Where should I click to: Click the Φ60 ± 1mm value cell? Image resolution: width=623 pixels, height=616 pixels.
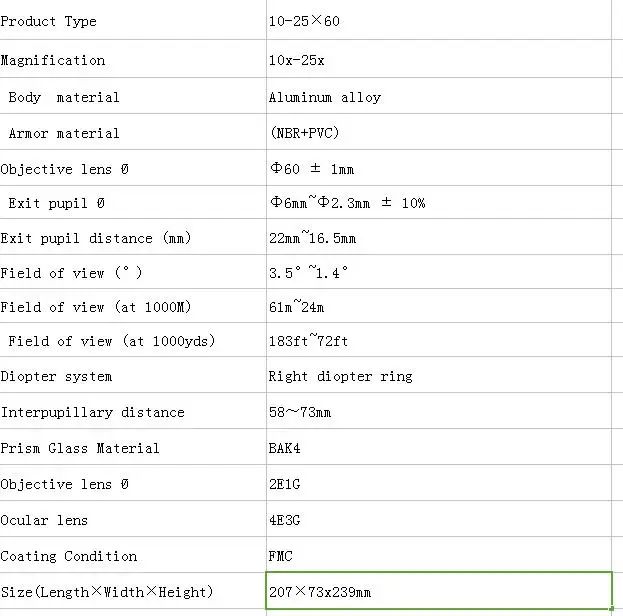point(439,167)
